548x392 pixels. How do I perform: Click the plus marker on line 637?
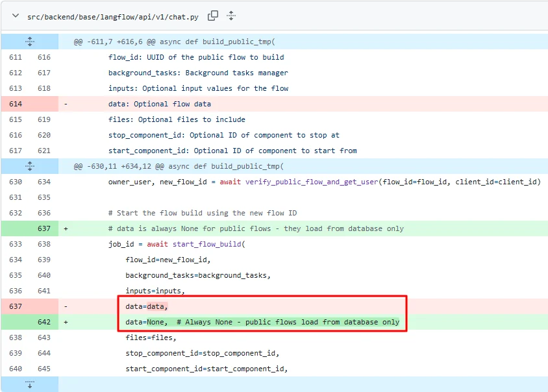tap(66, 228)
